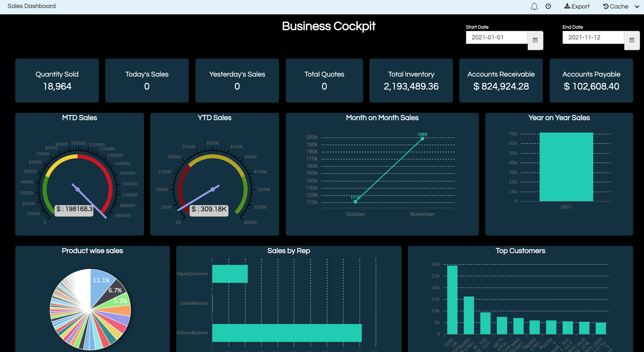Select the Yesterday's Sales card
The image size is (644, 352).
(237, 81)
